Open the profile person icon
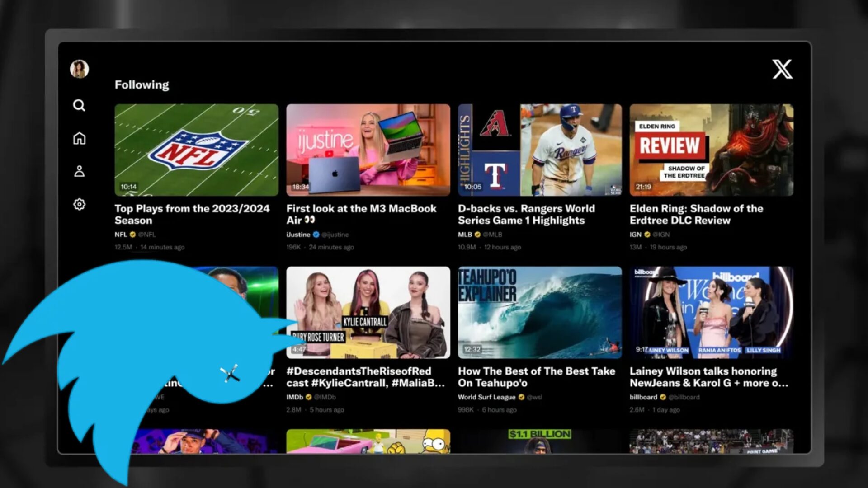The height and width of the screenshot is (488, 868). (79, 171)
